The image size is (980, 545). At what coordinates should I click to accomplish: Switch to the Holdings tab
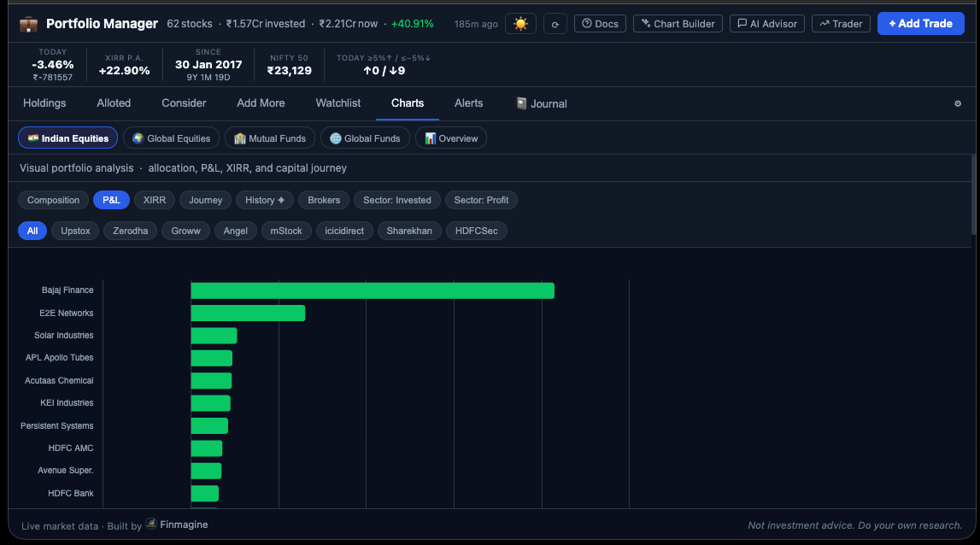(44, 103)
